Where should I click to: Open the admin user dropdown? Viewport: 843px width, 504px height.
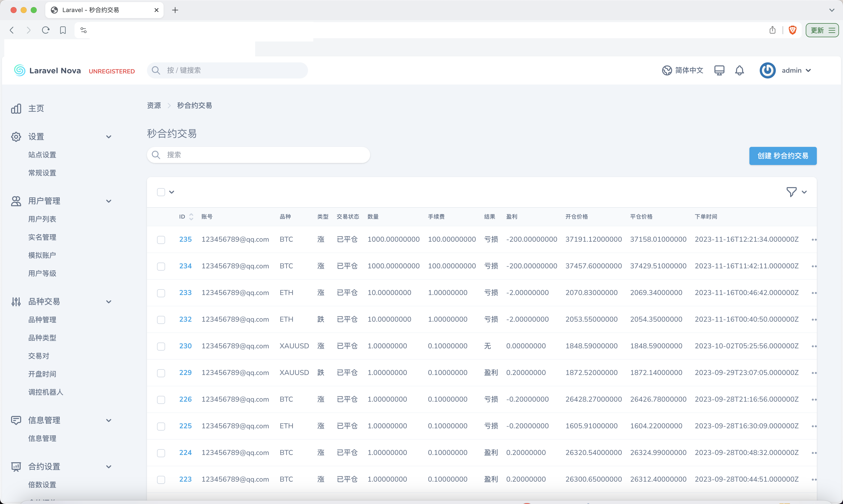pyautogui.click(x=796, y=70)
